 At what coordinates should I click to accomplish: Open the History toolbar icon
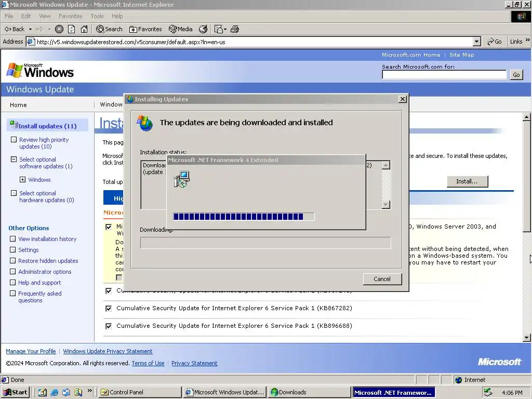[203, 29]
